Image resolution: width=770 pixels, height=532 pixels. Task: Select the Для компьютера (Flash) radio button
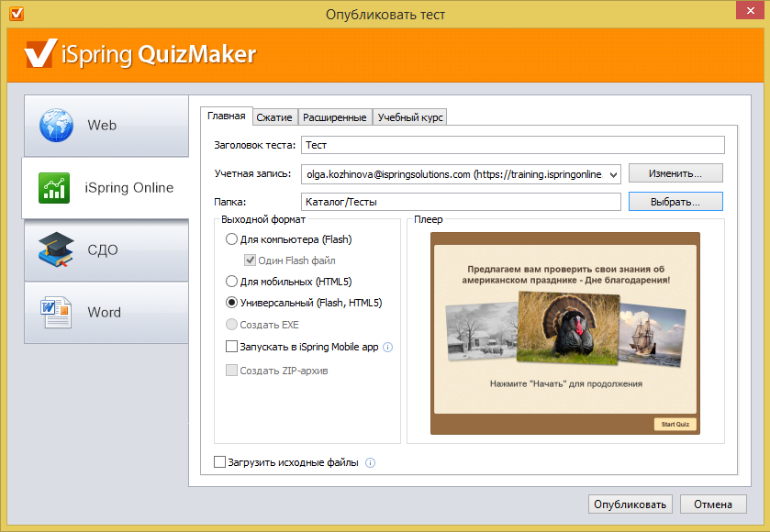tap(231, 239)
